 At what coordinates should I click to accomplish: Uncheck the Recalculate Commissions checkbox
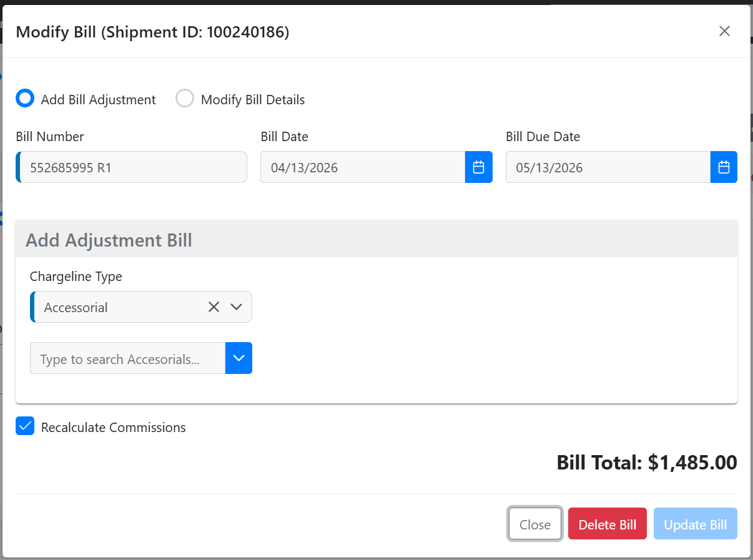(25, 426)
